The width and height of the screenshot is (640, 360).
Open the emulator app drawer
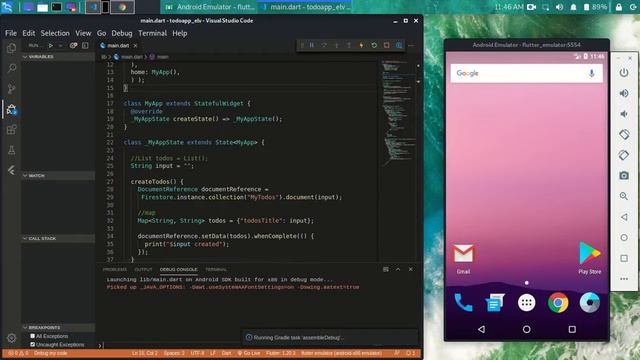pyautogui.click(x=527, y=303)
